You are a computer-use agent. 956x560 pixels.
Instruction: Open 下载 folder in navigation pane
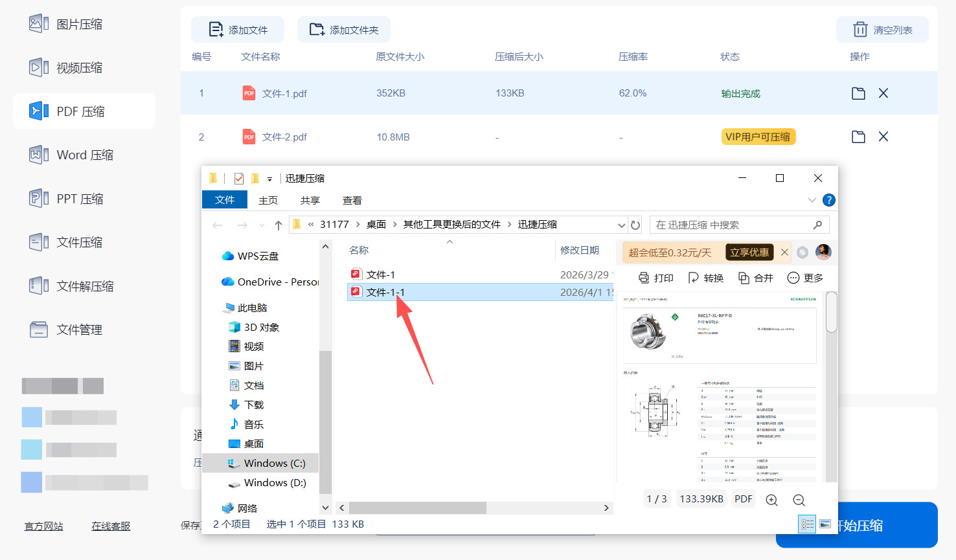(246, 405)
